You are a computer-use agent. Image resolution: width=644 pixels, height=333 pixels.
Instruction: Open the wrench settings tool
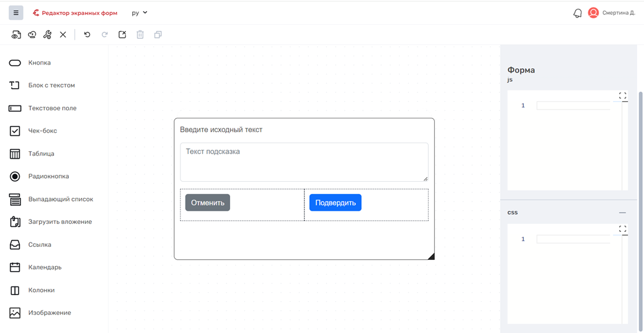click(x=47, y=35)
